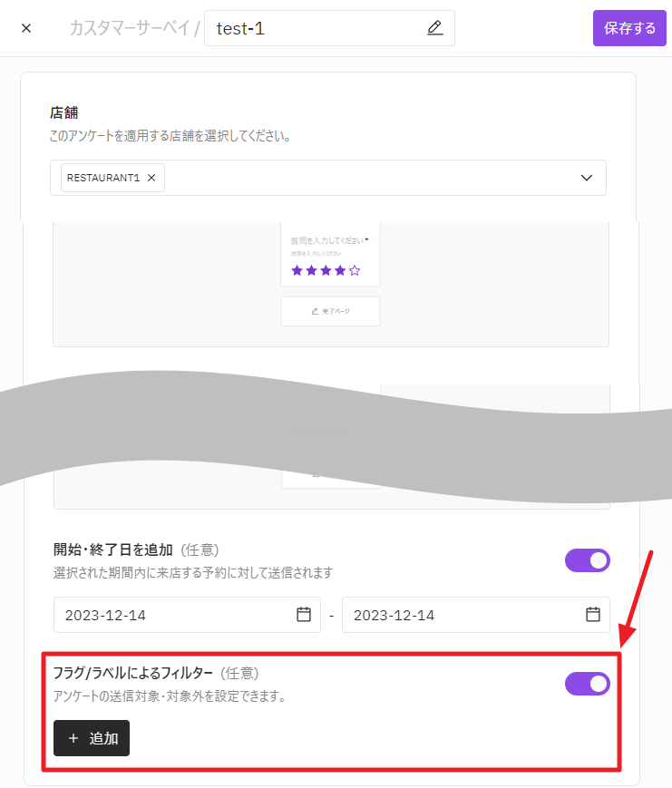Open the 完了ページ card in preview
672x788 pixels.
(330, 311)
